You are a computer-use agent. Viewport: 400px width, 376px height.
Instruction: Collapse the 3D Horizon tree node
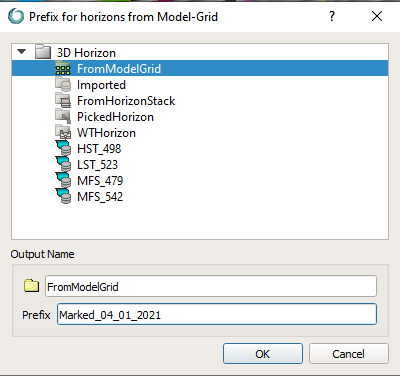coord(22,52)
